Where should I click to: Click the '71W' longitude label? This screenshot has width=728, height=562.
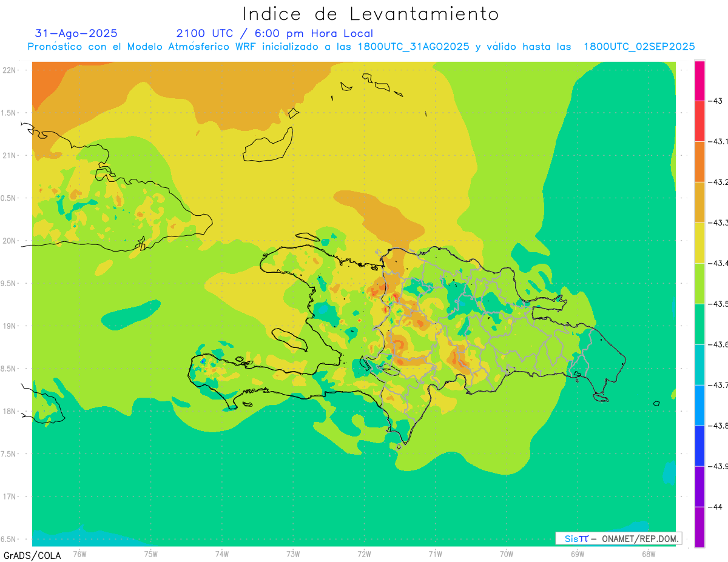[435, 554]
